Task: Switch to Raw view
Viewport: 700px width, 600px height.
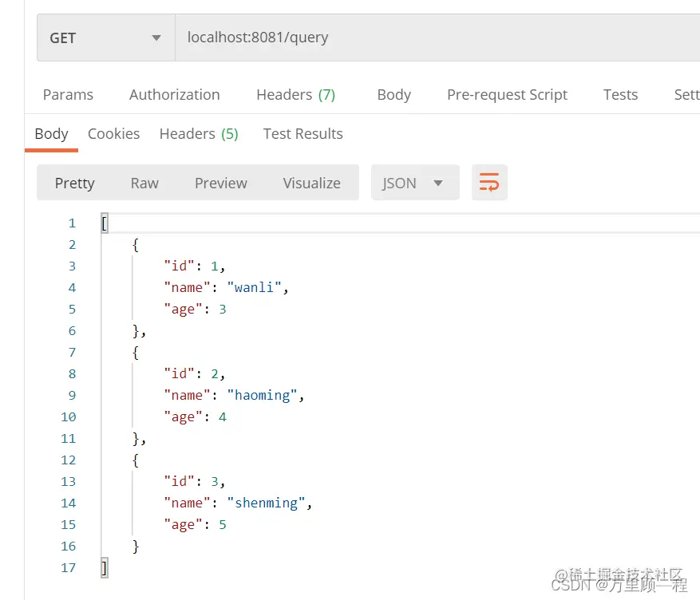Action: point(144,183)
